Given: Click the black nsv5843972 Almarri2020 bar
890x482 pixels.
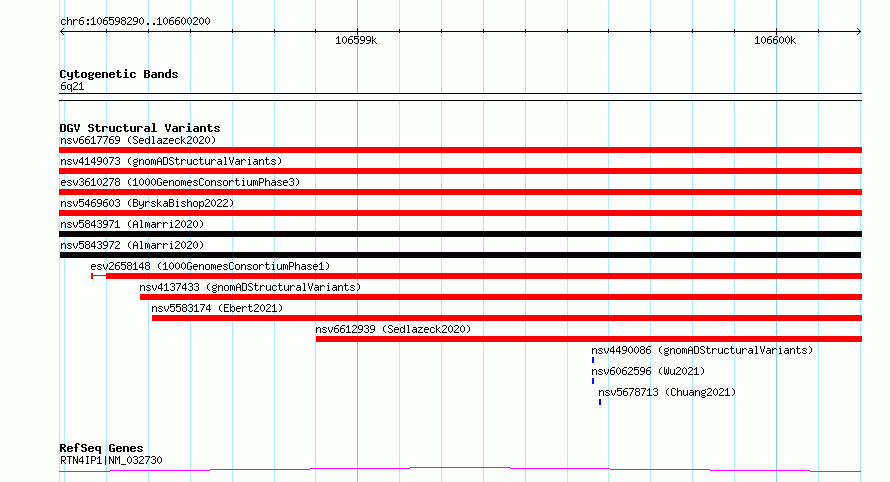Looking at the screenshot, I should (x=460, y=255).
